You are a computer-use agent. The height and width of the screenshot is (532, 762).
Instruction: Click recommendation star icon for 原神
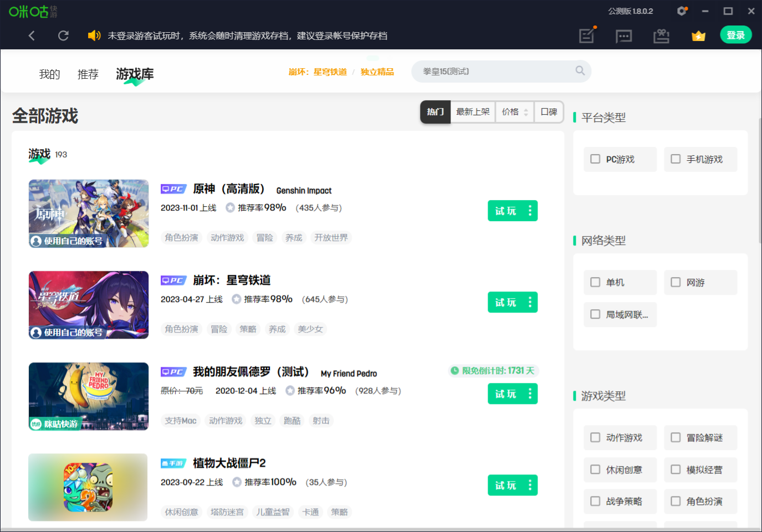(x=230, y=208)
